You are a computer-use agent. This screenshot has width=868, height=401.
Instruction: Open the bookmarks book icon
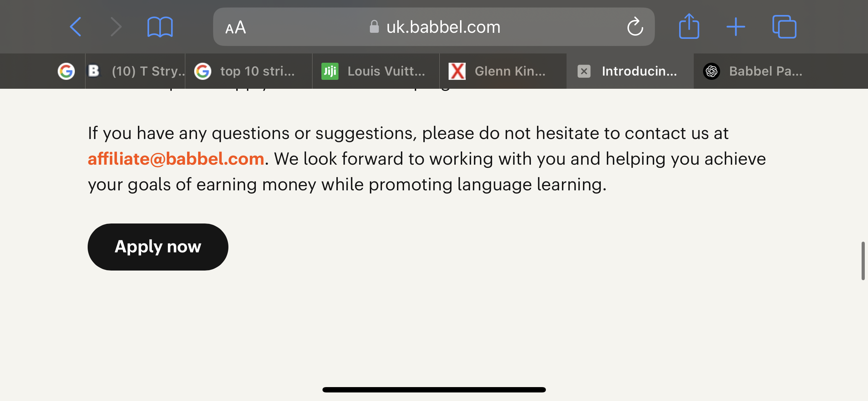(160, 27)
